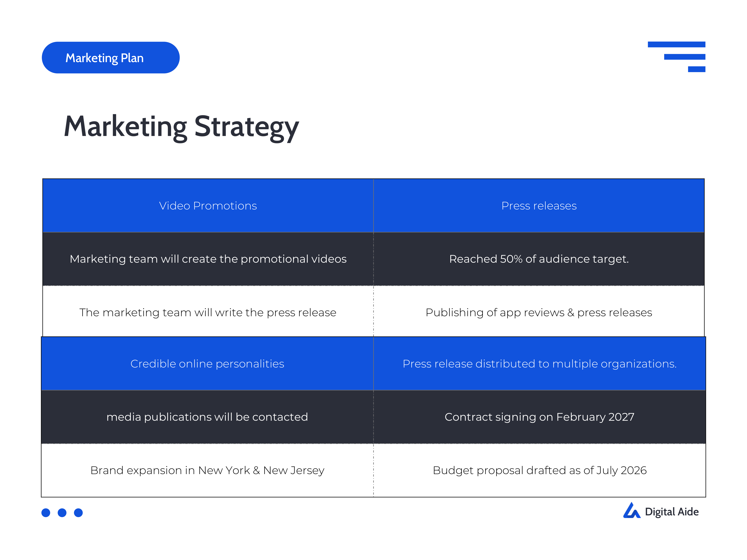Viewport: 747px width, 560px height.
Task: Click 'Contract signing on February 2027' cell
Action: click(540, 417)
